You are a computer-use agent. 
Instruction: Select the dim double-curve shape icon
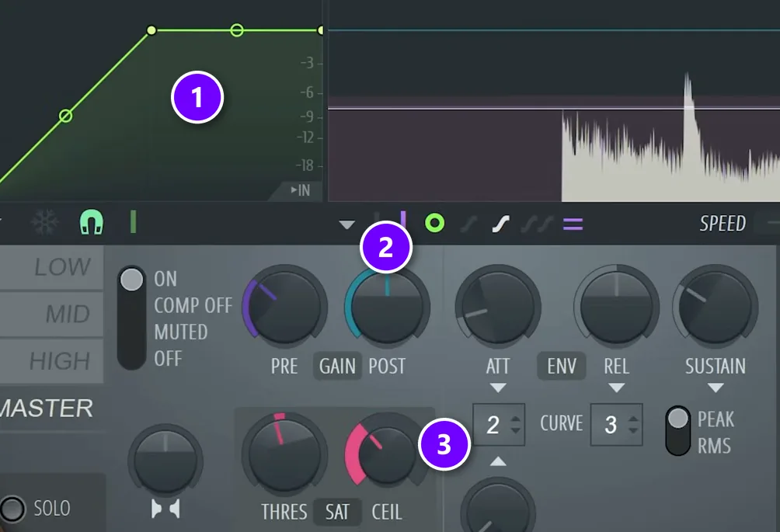pos(538,224)
